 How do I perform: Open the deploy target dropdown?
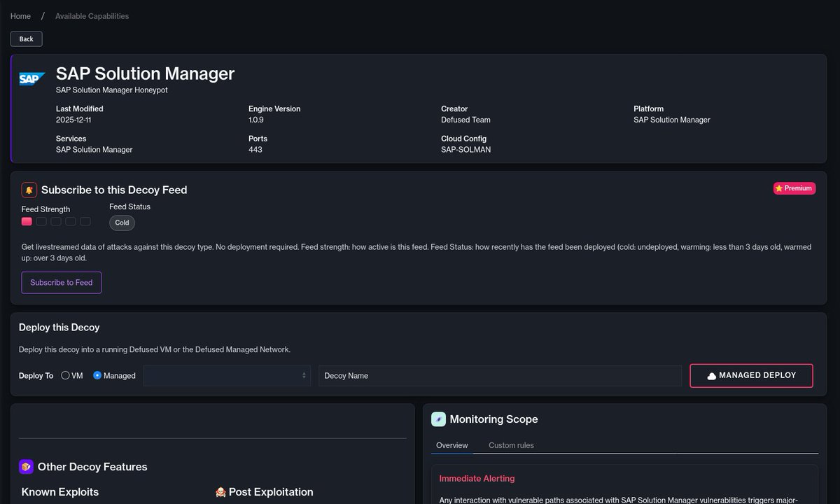[x=227, y=375]
